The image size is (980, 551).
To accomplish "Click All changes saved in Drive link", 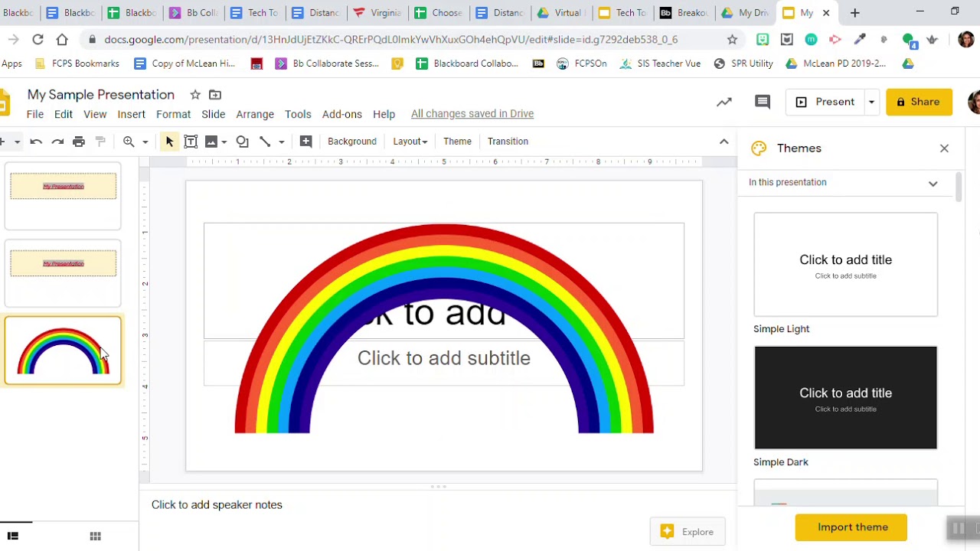I will coord(472,114).
